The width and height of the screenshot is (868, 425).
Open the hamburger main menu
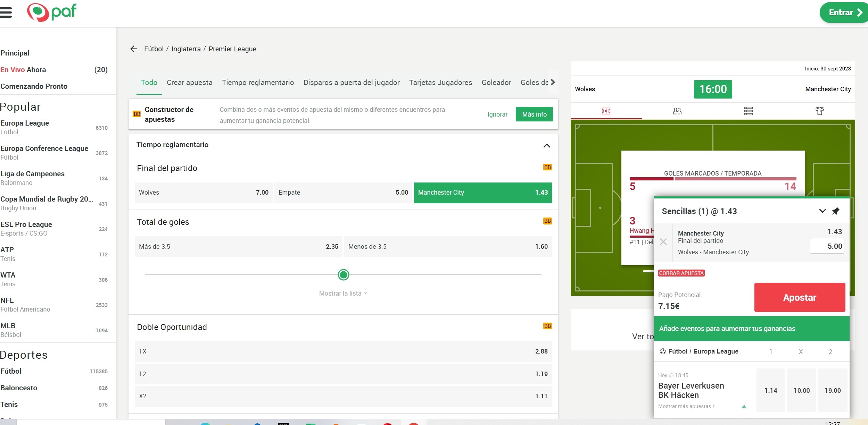6,12
